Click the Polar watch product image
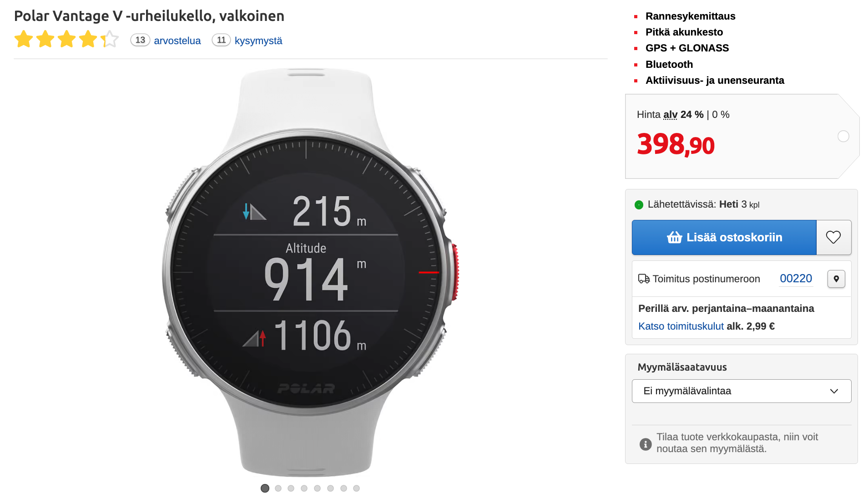Screen dimensions: 868x494 [x=310, y=272]
